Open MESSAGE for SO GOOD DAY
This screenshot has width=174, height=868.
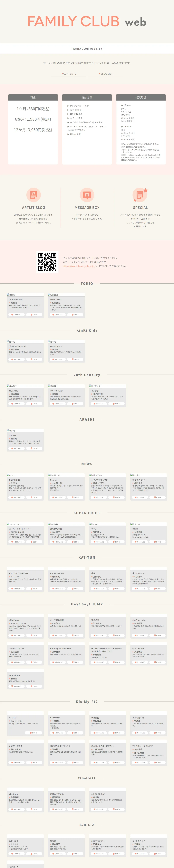coord(99,809)
